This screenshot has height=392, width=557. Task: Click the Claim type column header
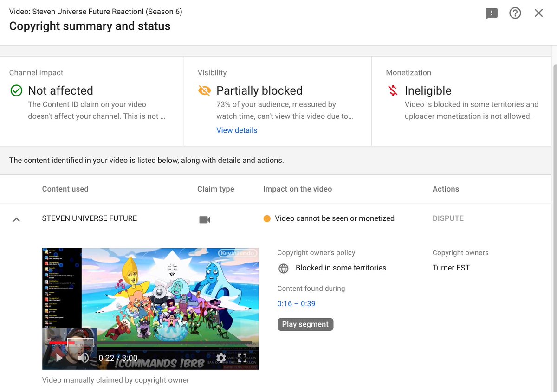pyautogui.click(x=216, y=189)
